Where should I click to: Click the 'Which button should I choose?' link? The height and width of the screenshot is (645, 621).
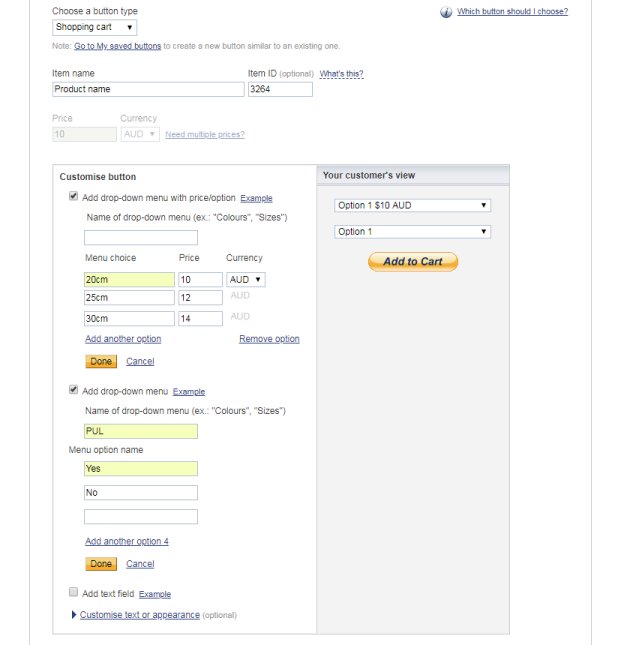[512, 12]
